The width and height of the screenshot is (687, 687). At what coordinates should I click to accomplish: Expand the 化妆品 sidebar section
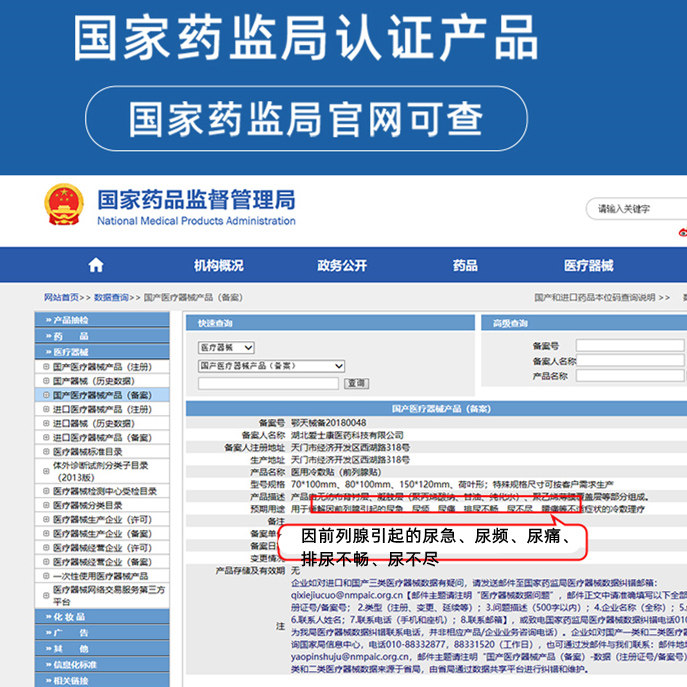point(102,617)
